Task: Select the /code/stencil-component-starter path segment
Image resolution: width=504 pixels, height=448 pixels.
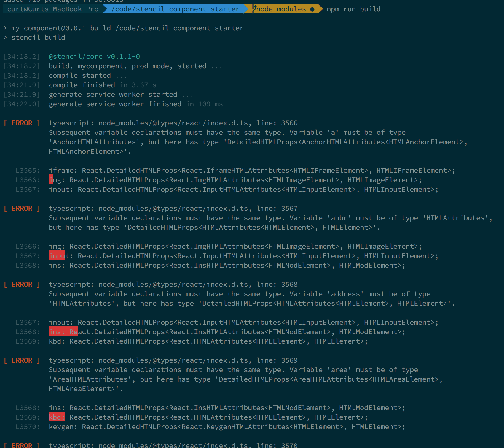Action: [175, 9]
